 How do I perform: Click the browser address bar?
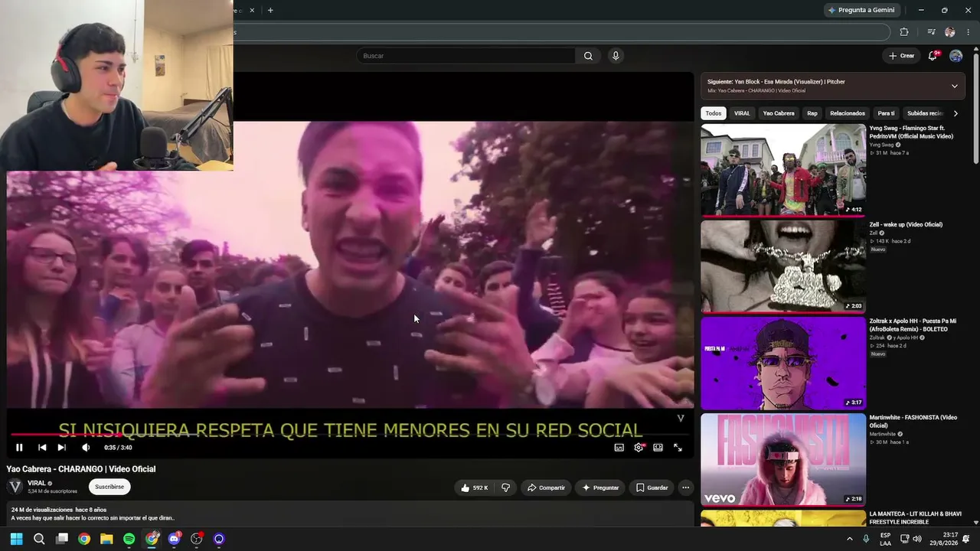coord(562,32)
